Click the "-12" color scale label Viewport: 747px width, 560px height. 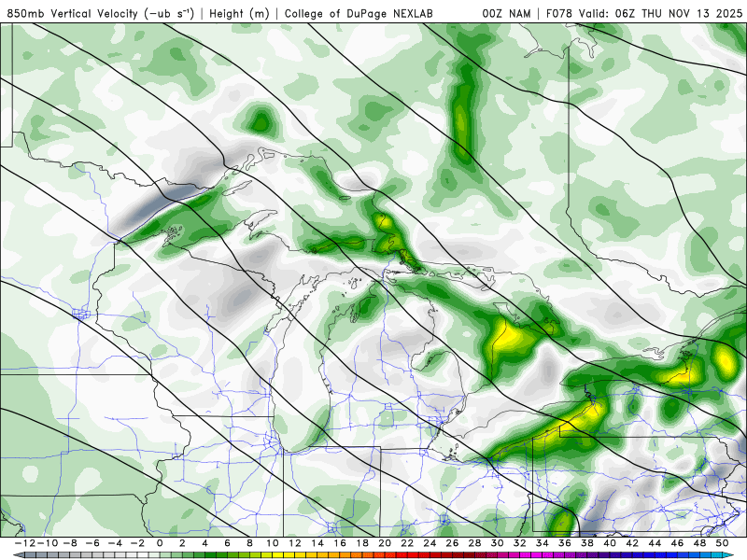click(24, 543)
